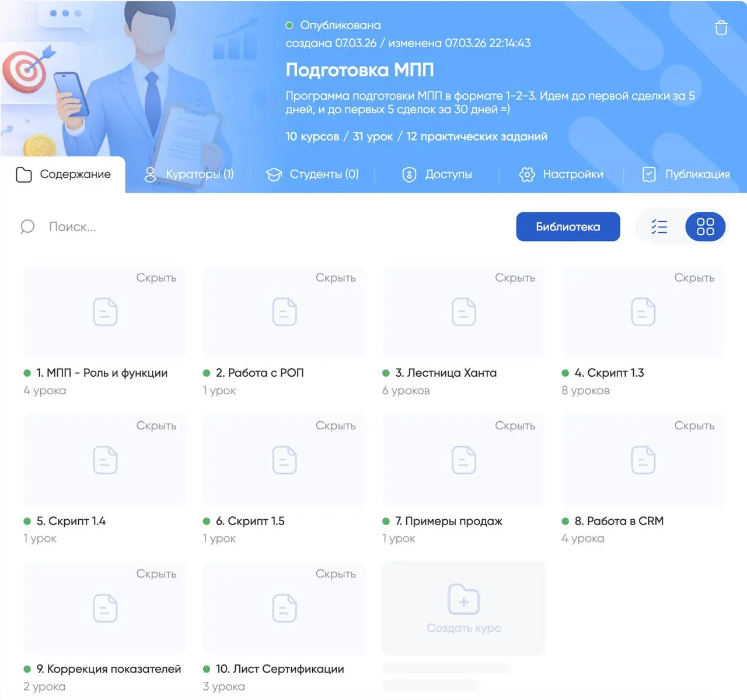Image resolution: width=747 pixels, height=700 pixels.
Task: Click the Создать курс folder-plus icon
Action: [x=464, y=599]
